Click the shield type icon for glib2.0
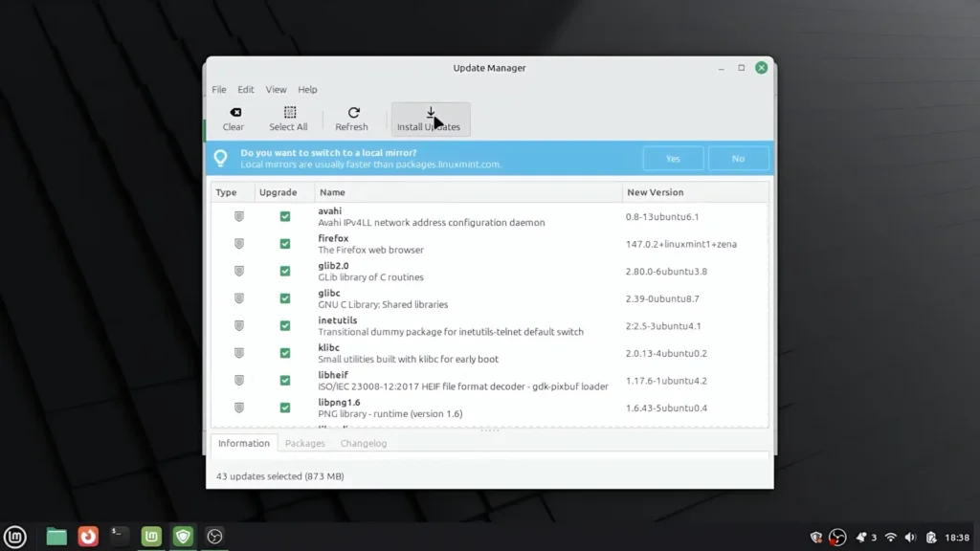Viewport: 980px width, 551px height. (x=238, y=271)
